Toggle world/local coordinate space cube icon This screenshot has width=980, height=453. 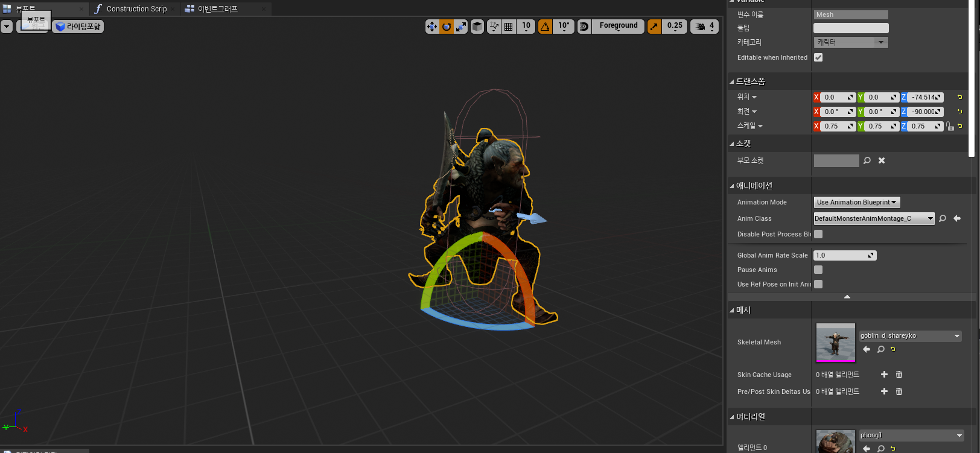pyautogui.click(x=477, y=27)
